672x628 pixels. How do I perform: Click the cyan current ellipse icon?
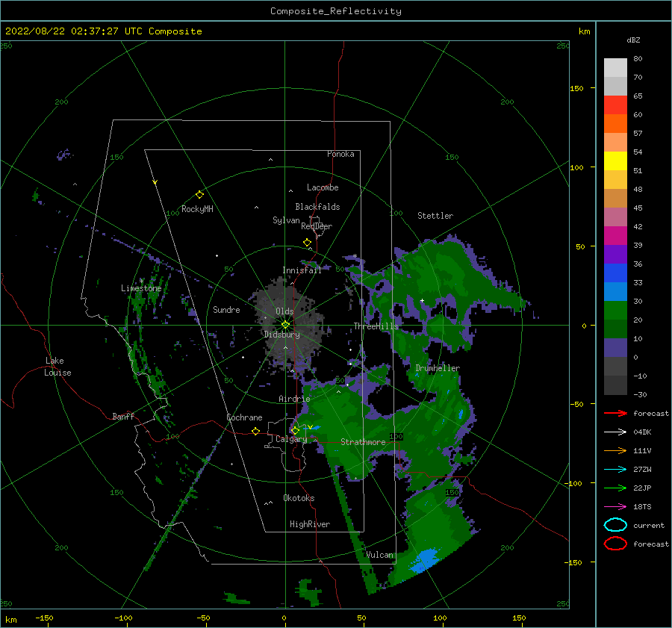click(x=615, y=525)
